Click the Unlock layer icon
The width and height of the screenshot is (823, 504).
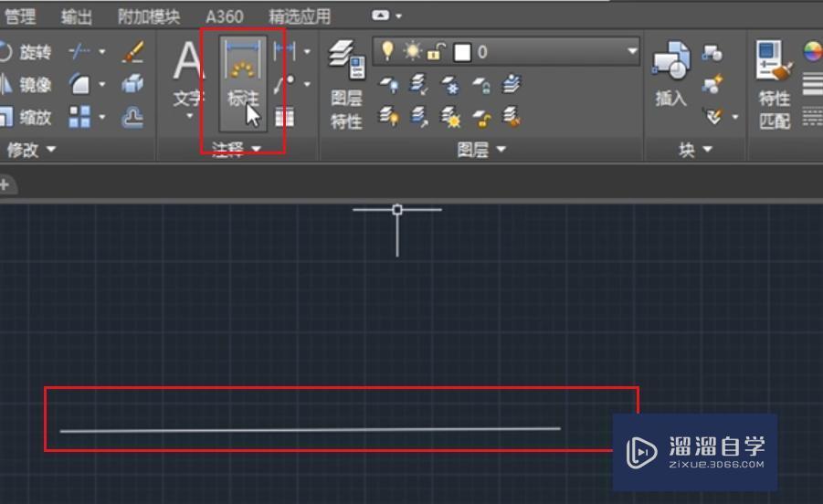(x=481, y=117)
